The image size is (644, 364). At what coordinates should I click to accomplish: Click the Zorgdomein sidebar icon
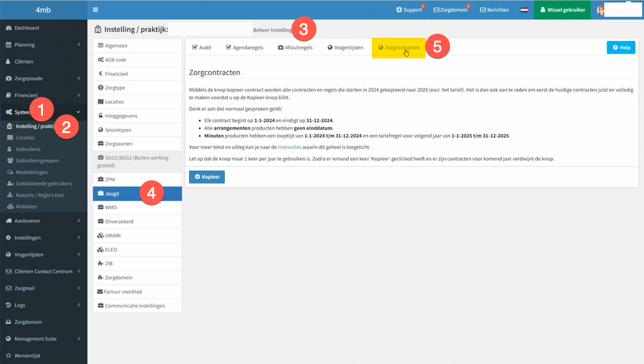click(8, 322)
